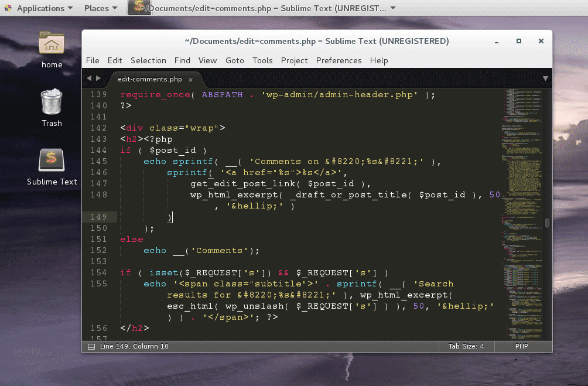This screenshot has height=386, width=588.
Task: Open the Selection menu
Action: tap(148, 60)
